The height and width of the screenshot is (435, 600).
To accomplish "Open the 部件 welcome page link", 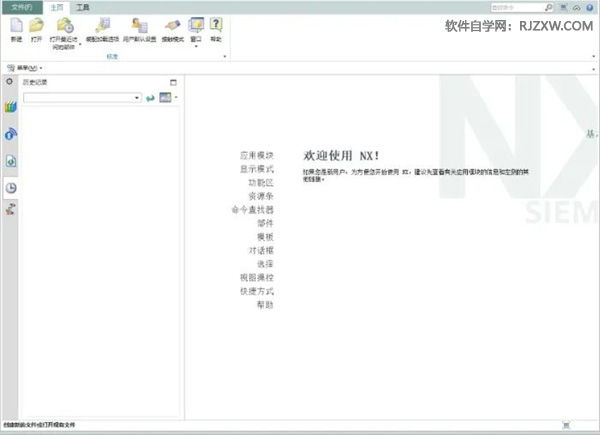I will (x=265, y=223).
